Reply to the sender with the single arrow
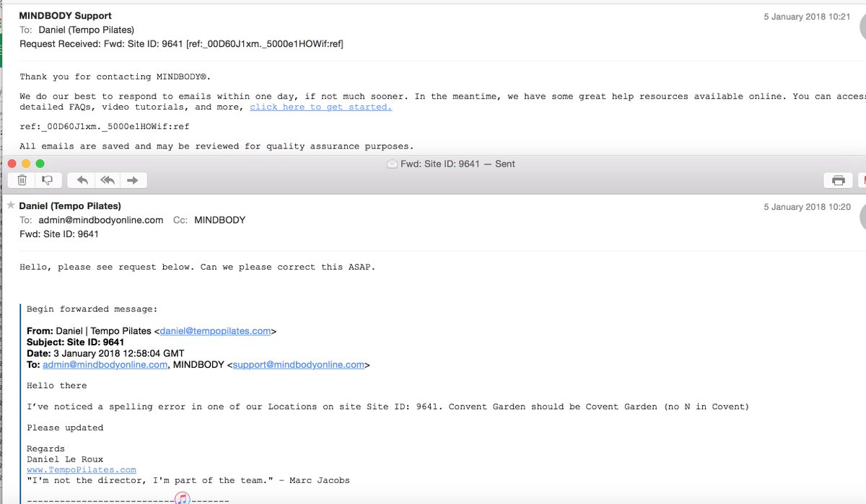 pyautogui.click(x=83, y=180)
